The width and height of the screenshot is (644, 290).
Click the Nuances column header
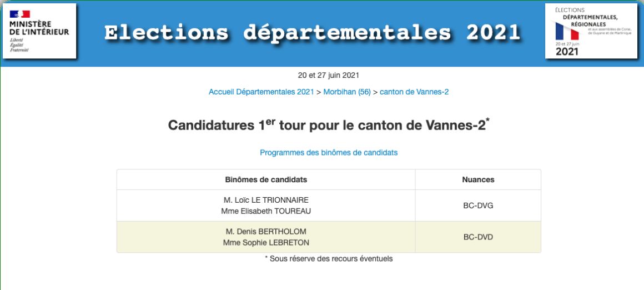coord(478,179)
